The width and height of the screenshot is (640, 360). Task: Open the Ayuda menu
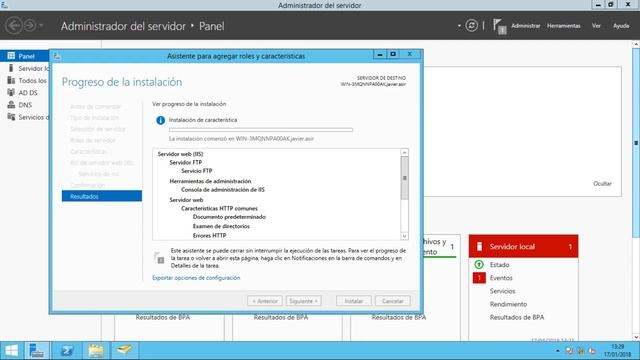[621, 26]
